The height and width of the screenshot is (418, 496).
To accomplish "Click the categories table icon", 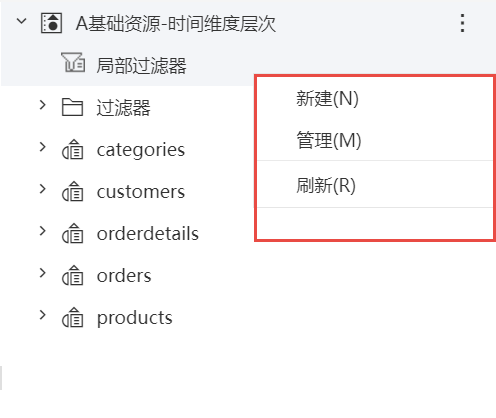I will 72,150.
